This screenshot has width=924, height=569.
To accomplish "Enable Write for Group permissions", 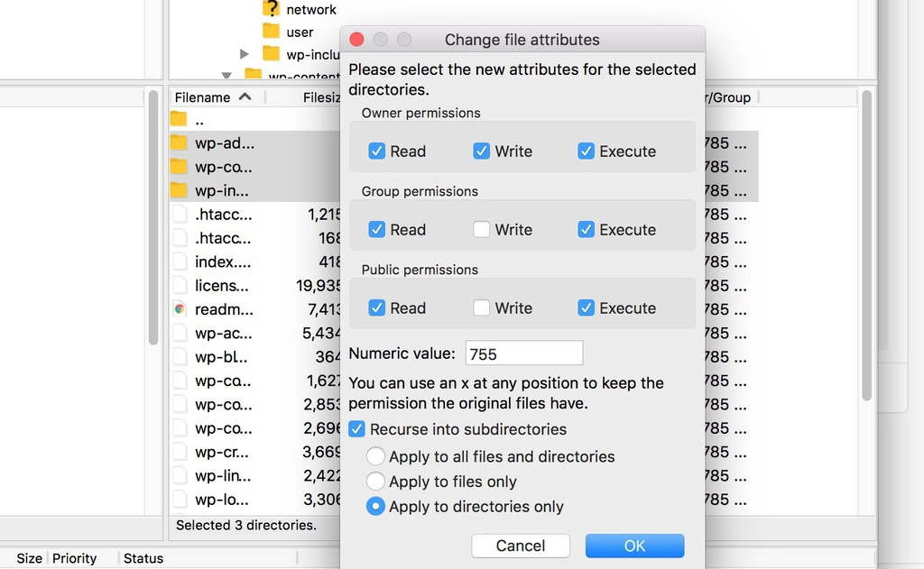I will 481,229.
